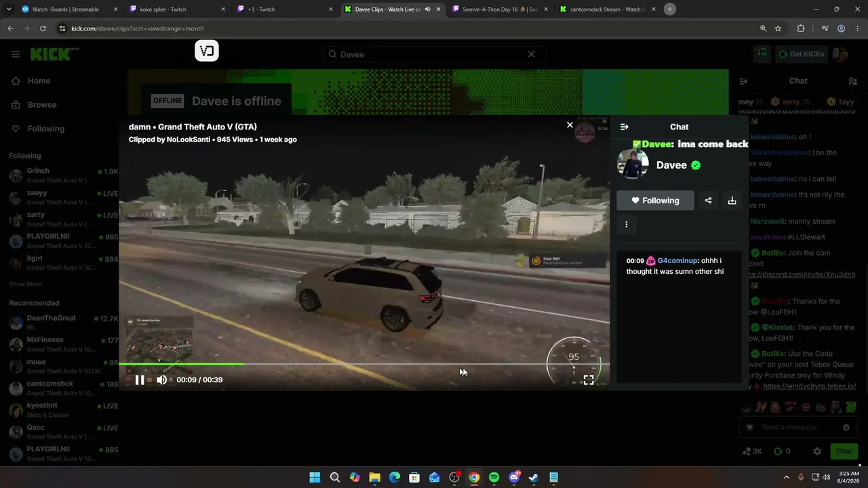Go back to previous page

pos(10,28)
